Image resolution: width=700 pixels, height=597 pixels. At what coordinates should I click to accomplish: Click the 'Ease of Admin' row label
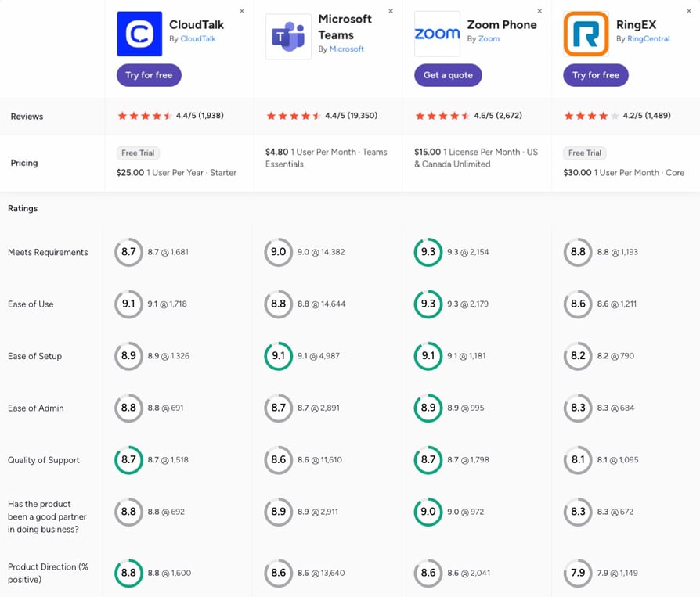36,408
